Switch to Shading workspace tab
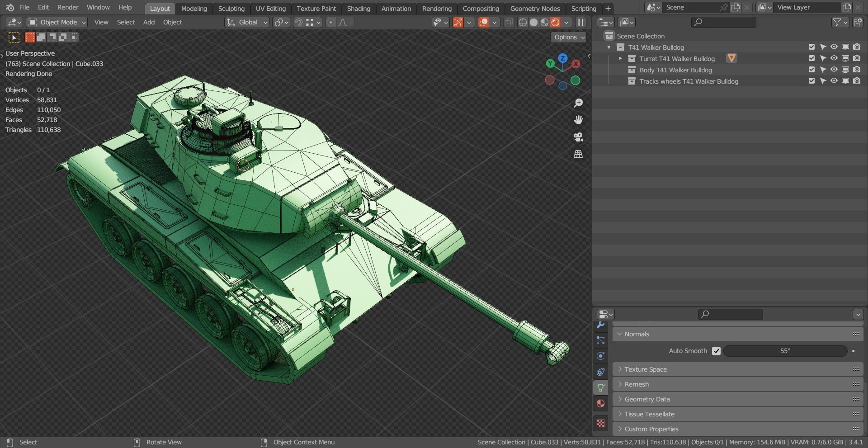868x448 pixels. (x=359, y=9)
